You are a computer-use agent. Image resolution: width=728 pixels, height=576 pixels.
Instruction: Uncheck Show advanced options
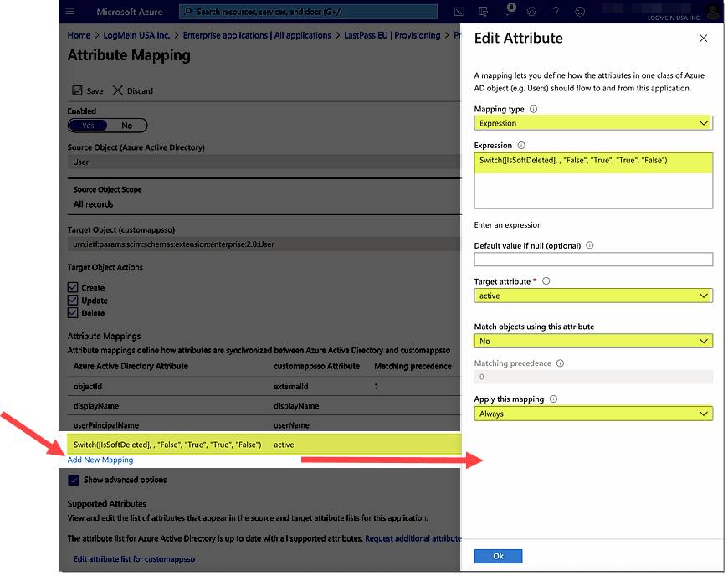74,480
